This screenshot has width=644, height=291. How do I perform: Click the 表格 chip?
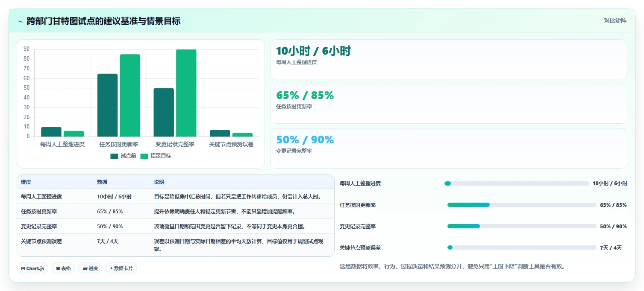(x=63, y=268)
